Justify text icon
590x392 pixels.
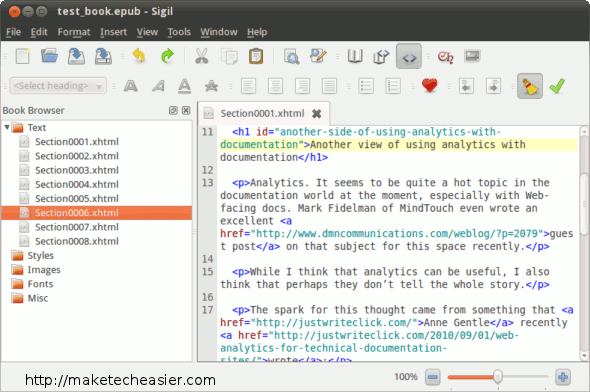(x=329, y=86)
